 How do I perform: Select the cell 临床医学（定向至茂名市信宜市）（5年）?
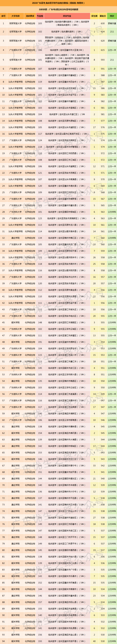pos(67,283)
